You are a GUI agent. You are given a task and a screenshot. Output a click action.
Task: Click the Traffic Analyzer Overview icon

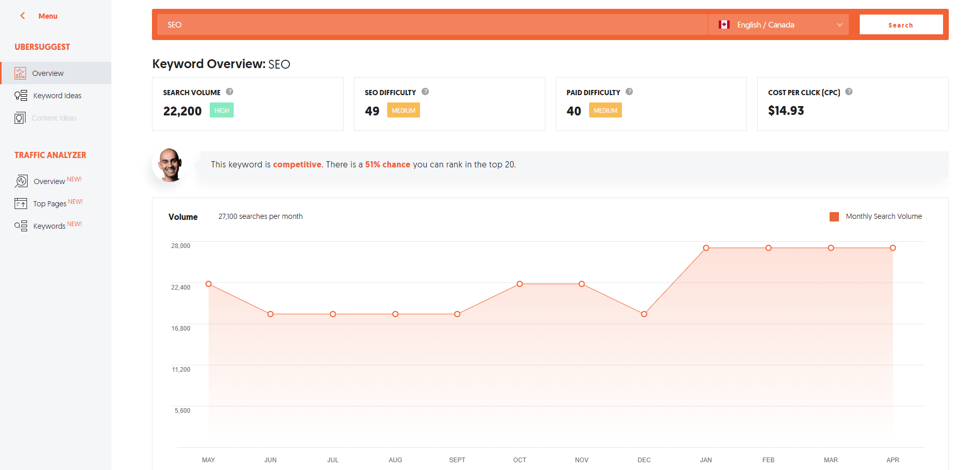21,181
